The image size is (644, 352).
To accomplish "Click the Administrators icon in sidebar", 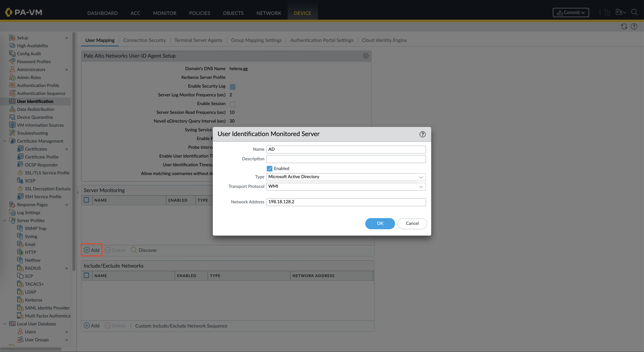I will click(12, 69).
